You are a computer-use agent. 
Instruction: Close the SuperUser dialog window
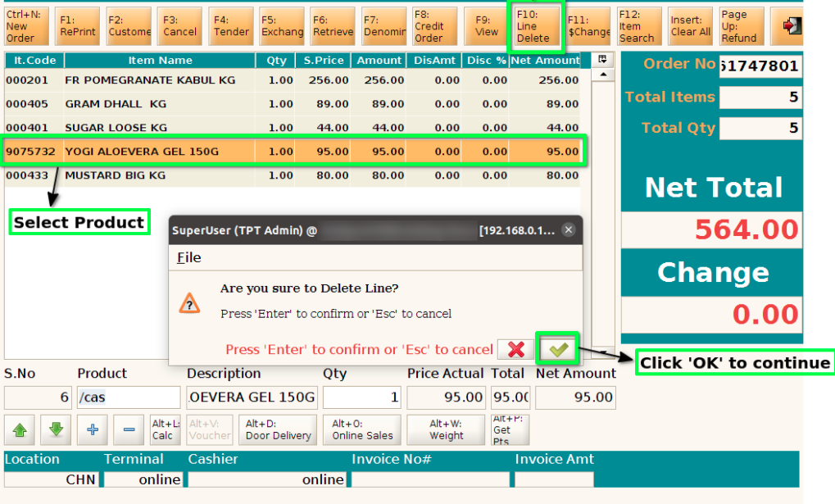click(x=568, y=229)
